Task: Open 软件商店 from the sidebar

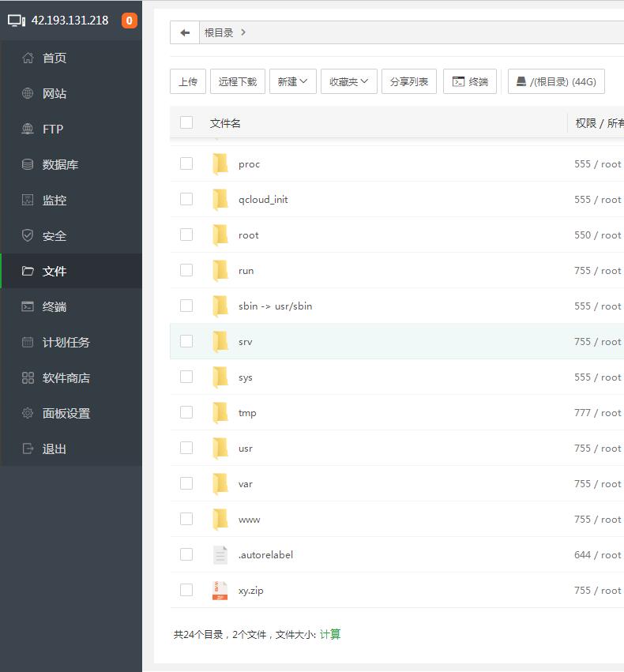Action: (66, 377)
